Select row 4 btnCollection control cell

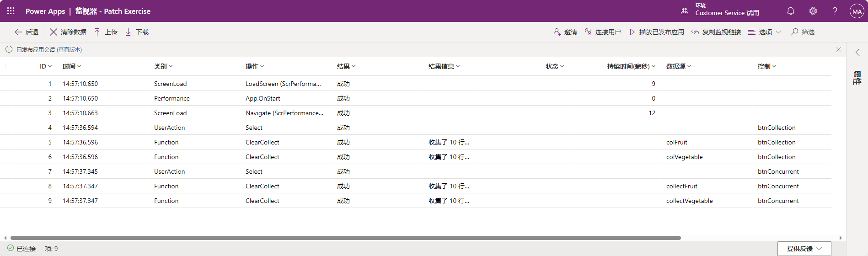(777, 128)
